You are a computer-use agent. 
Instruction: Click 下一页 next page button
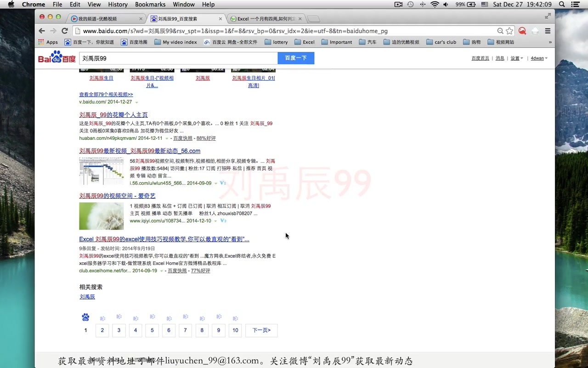261,330
